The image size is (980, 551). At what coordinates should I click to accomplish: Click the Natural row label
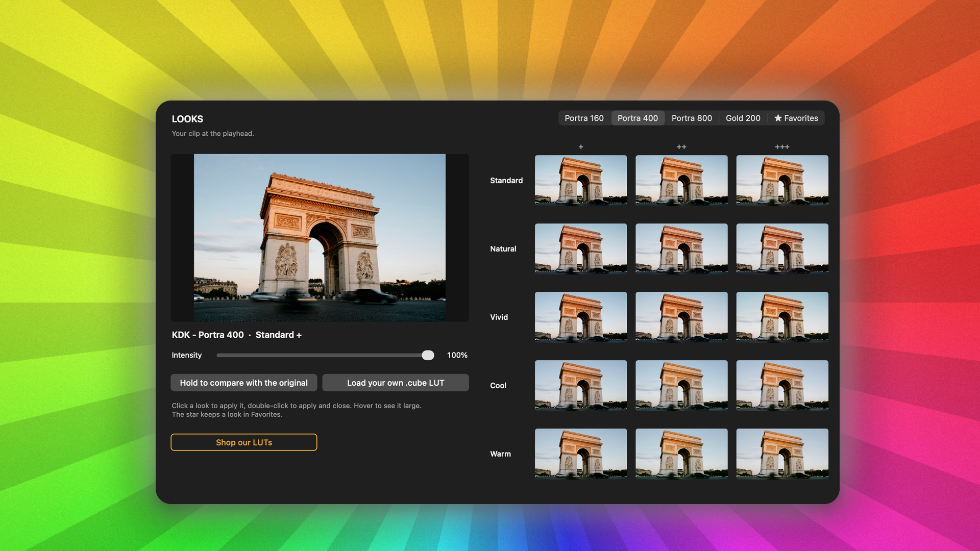tap(503, 249)
